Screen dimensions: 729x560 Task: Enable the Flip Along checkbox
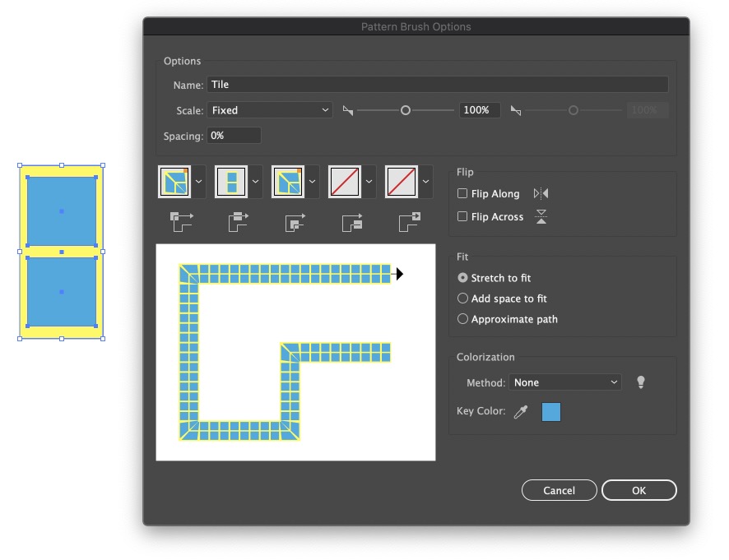462,193
